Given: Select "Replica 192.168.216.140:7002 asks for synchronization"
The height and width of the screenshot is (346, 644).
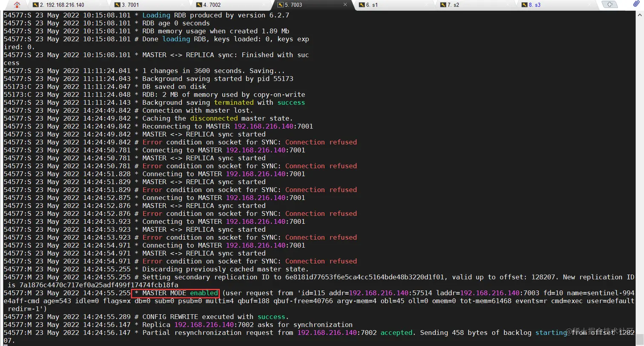Looking at the screenshot, I should pyautogui.click(x=247, y=325).
